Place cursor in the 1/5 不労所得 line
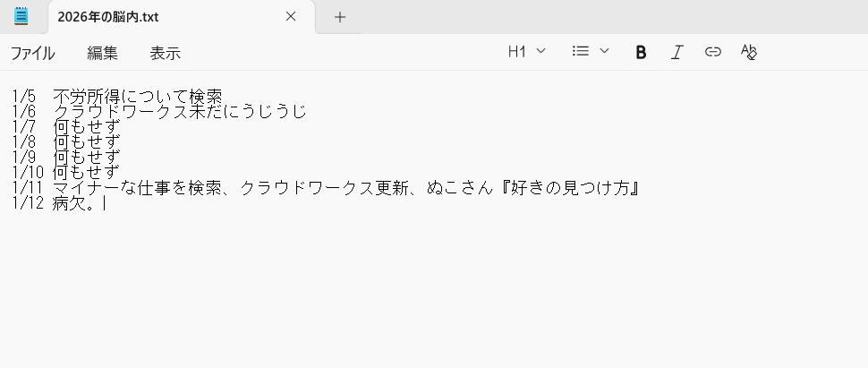868x368 pixels. (117, 97)
